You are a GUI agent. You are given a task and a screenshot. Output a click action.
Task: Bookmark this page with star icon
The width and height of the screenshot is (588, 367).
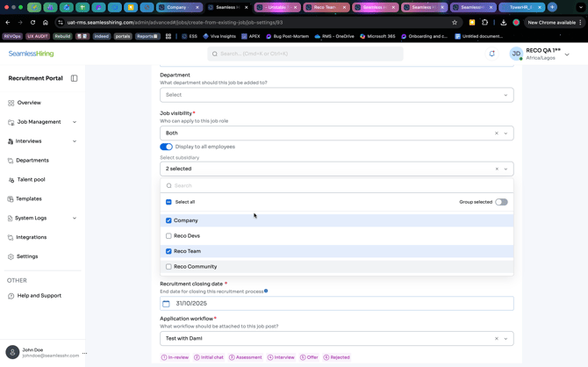pos(455,22)
